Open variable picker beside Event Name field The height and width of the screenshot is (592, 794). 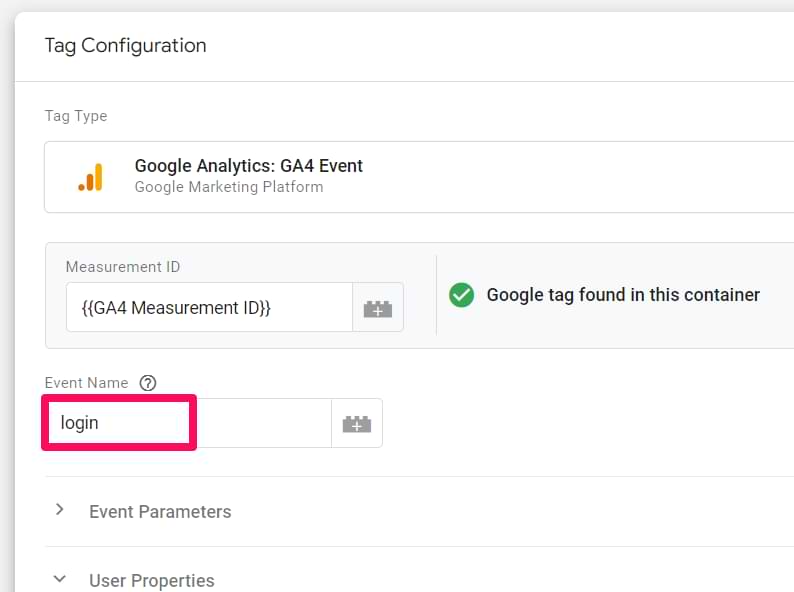click(x=357, y=423)
